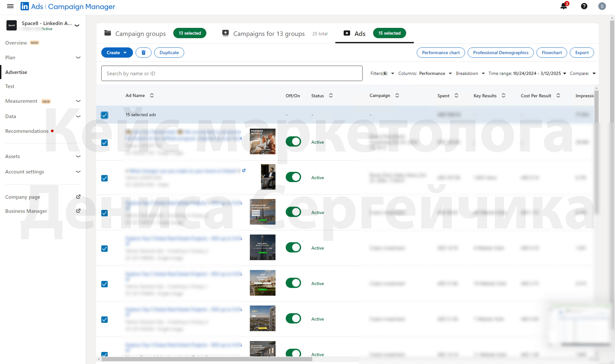Uncheck the '15 selected ads' checkbox
Screen dimensions: 615x364
104,115
